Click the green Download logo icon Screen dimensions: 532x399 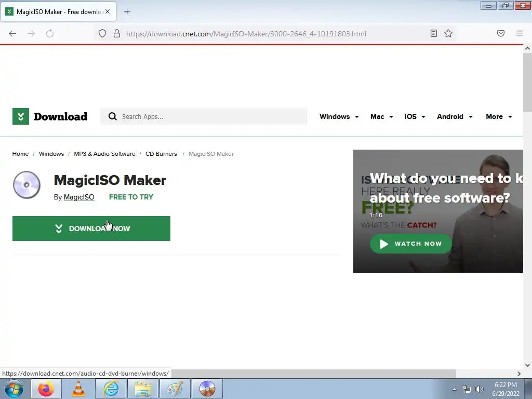coord(21,116)
